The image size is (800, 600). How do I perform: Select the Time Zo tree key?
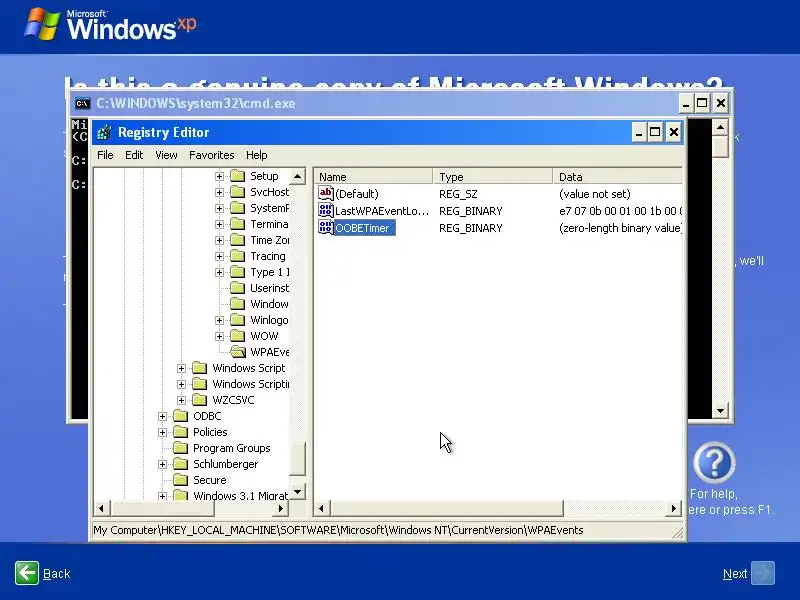(269, 240)
